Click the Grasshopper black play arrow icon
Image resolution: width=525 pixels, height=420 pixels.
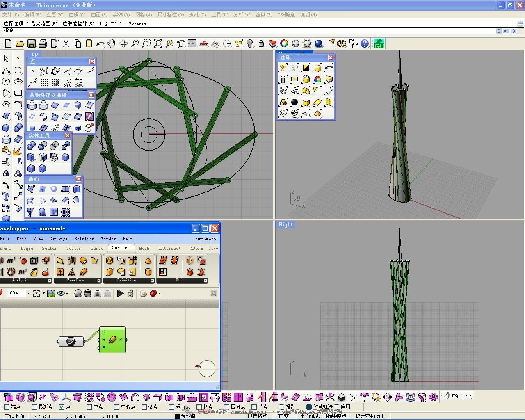tap(120, 293)
